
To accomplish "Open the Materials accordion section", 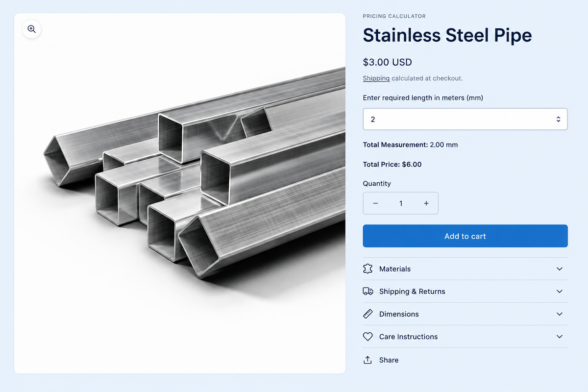I will pyautogui.click(x=465, y=269).
